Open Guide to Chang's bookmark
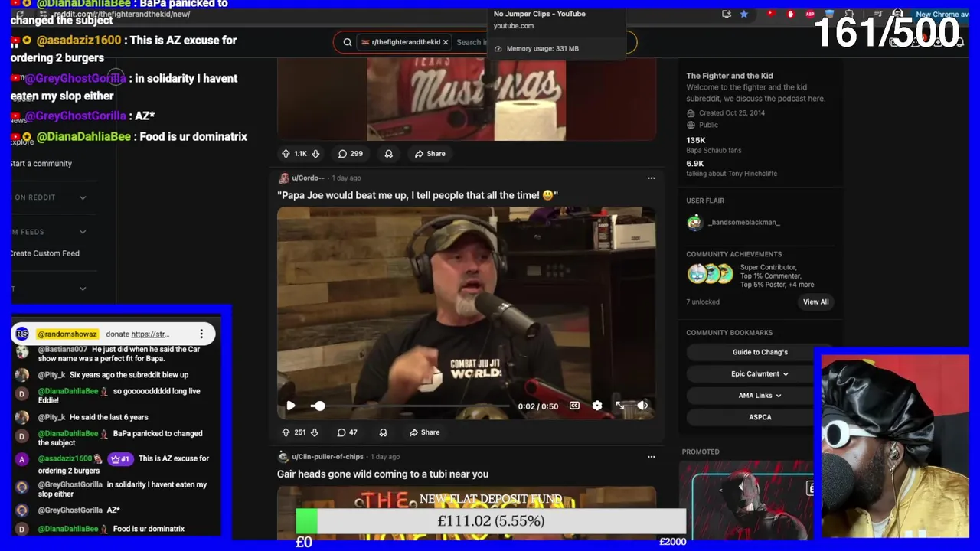Screen dimensions: 980x551 tap(759, 352)
